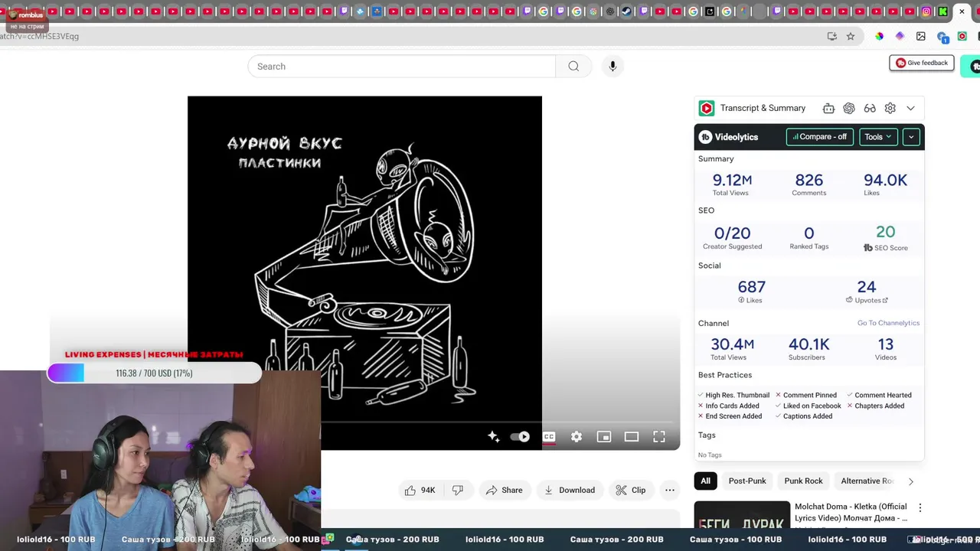Click the Download button
The image size is (980, 551).
point(570,490)
